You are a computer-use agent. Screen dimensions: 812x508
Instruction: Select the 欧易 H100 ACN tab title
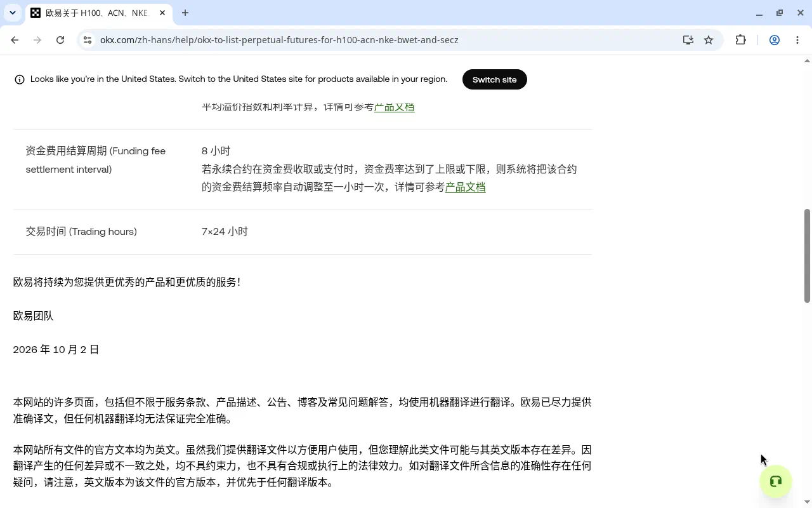click(x=96, y=13)
